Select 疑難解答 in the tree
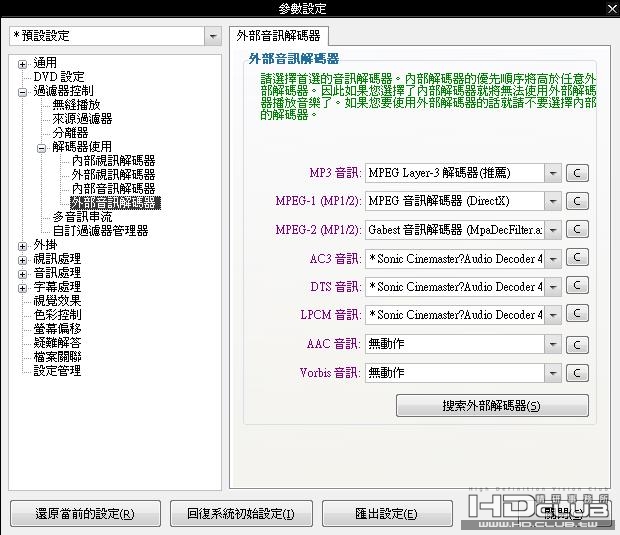620x535 pixels. (57, 342)
